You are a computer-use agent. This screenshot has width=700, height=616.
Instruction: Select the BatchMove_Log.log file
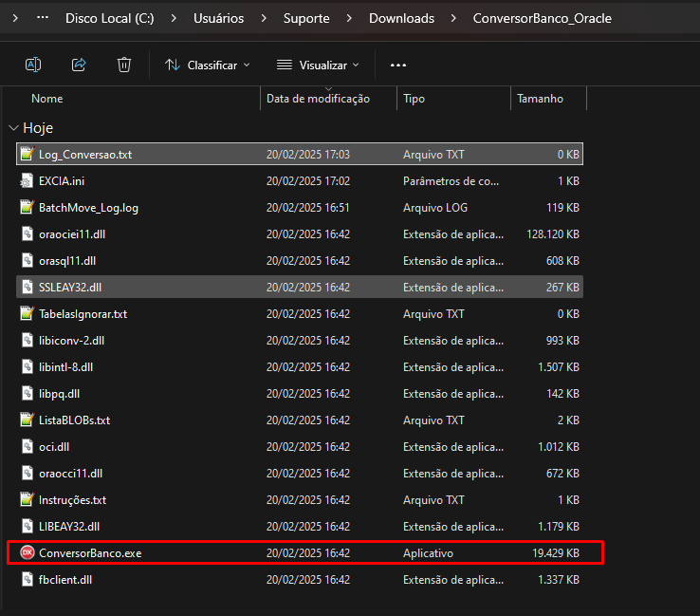click(88, 207)
